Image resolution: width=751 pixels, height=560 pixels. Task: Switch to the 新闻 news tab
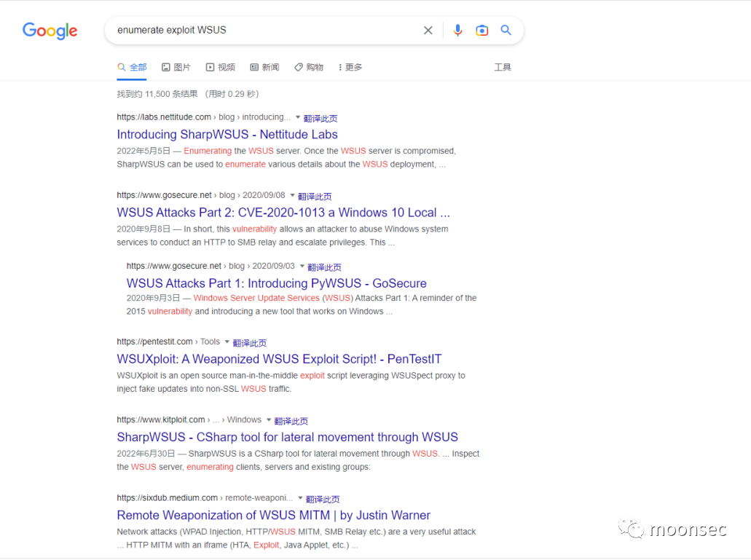265,67
